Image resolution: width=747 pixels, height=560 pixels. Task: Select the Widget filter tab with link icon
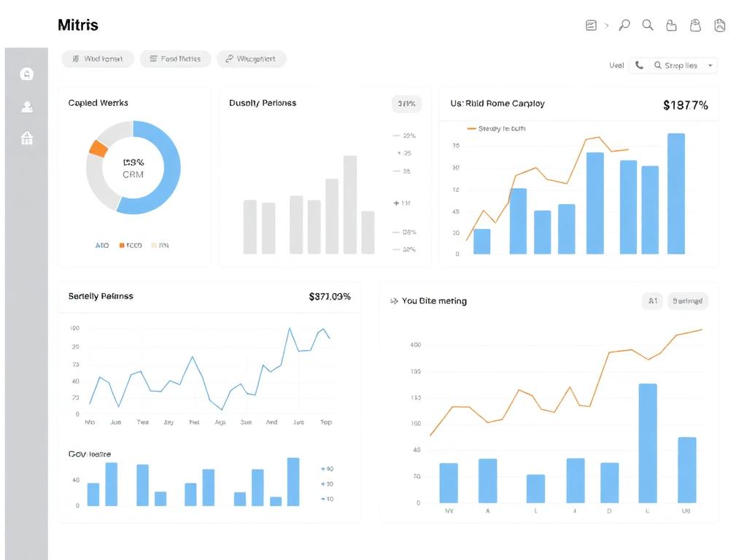(251, 58)
